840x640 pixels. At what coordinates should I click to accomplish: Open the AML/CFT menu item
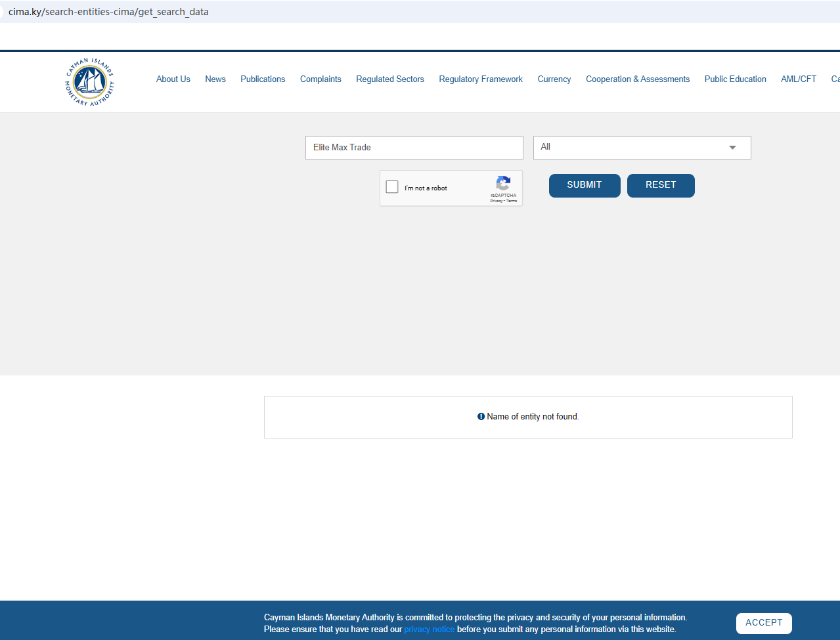[799, 79]
